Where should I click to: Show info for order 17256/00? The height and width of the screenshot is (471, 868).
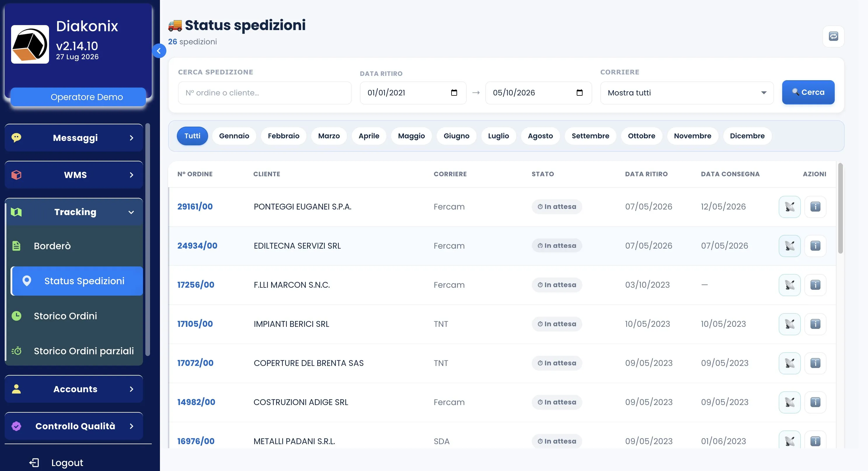815,285
